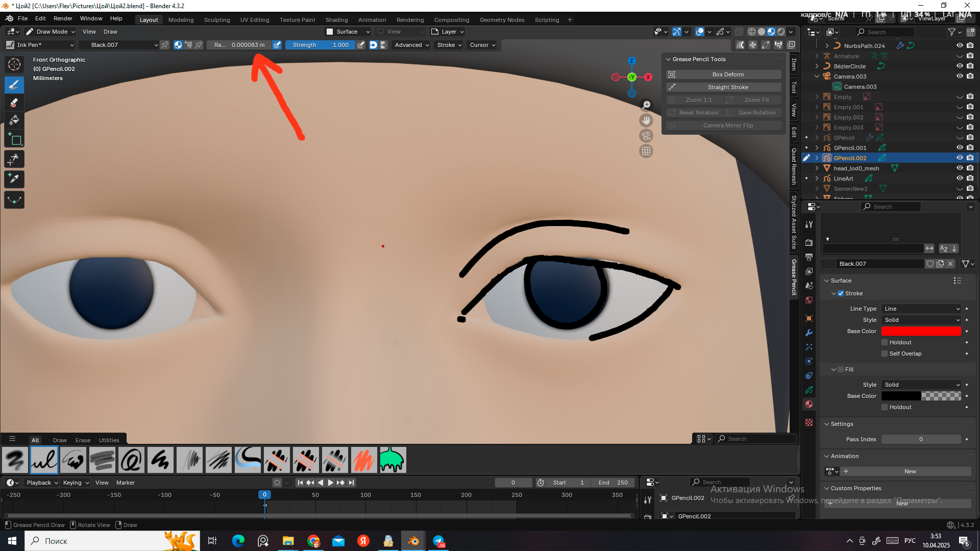Viewport: 980px width, 551px height.
Task: Select the Erase tool in left toolbar
Action: point(14,103)
